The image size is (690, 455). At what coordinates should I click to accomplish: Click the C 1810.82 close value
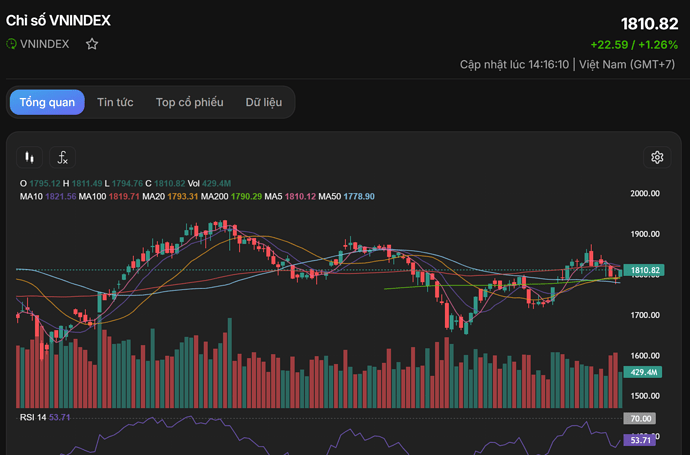pos(165,183)
